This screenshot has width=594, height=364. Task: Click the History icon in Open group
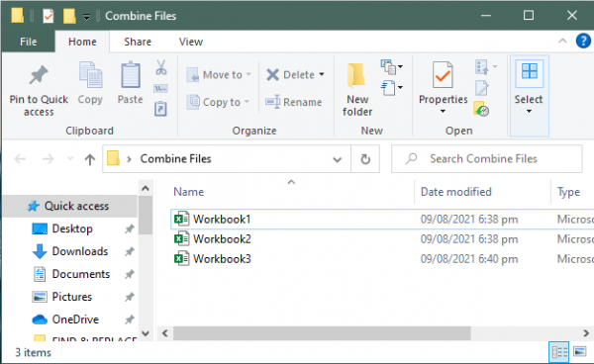(x=481, y=109)
